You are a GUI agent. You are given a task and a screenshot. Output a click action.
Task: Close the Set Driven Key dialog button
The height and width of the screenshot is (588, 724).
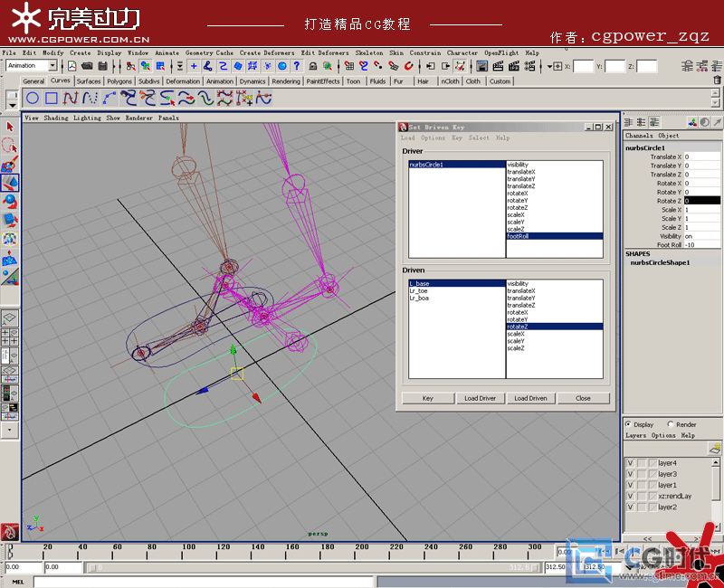(583, 398)
